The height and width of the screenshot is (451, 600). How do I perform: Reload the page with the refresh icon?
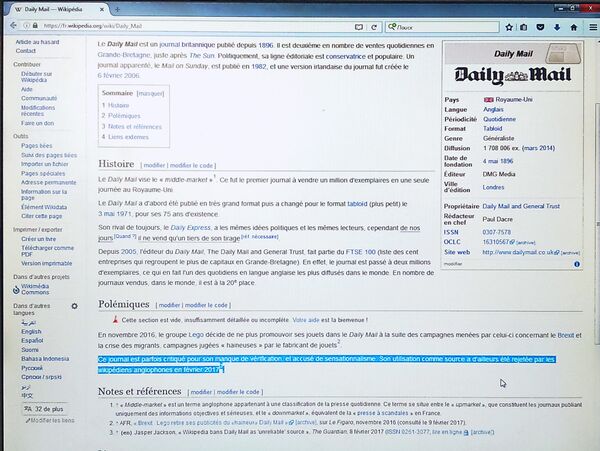(x=374, y=27)
